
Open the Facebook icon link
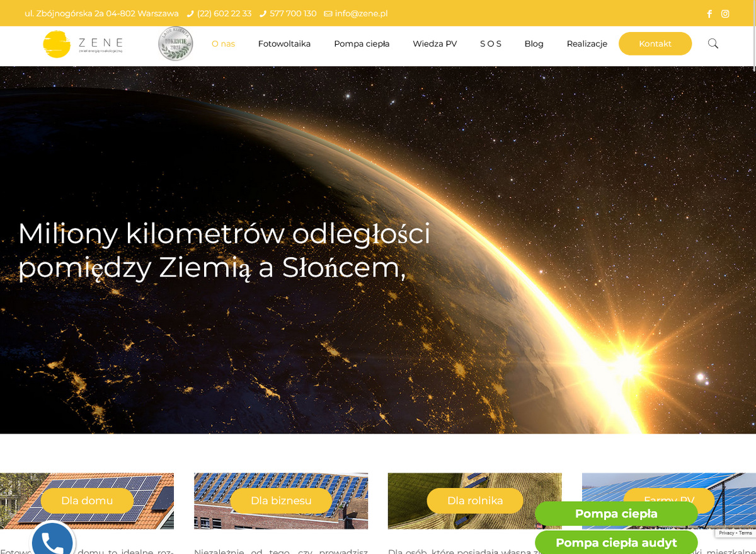(x=709, y=14)
